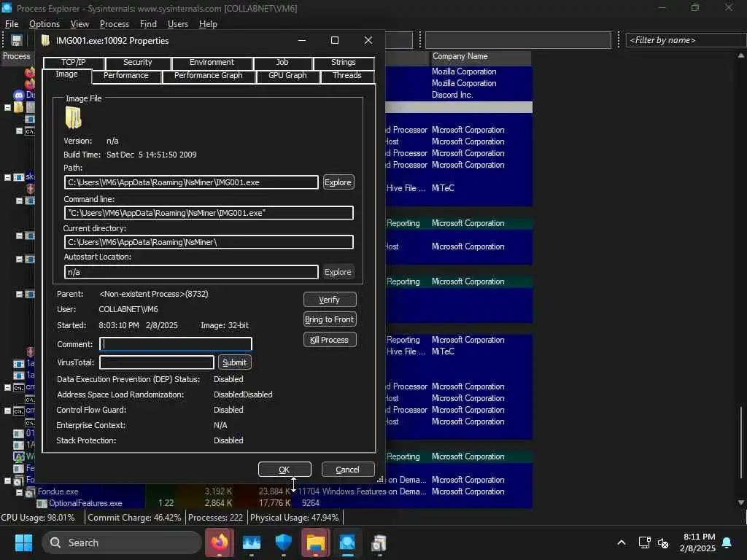Viewport: 747px width, 560px height.
Task: Click the Process column header
Action: (17, 57)
